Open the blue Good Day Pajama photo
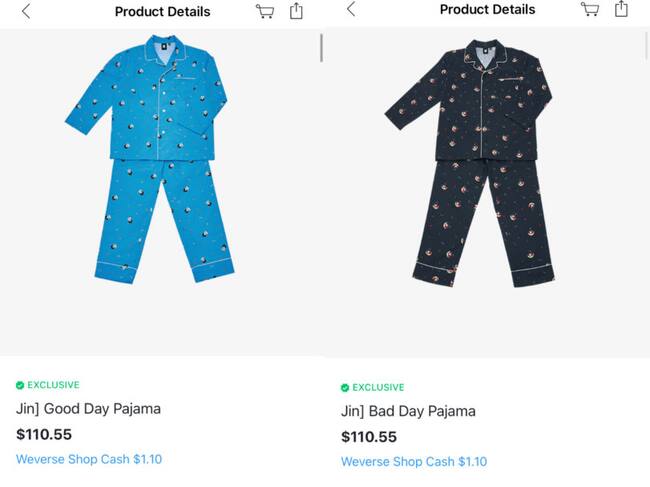The height and width of the screenshot is (487, 650). [x=150, y=160]
